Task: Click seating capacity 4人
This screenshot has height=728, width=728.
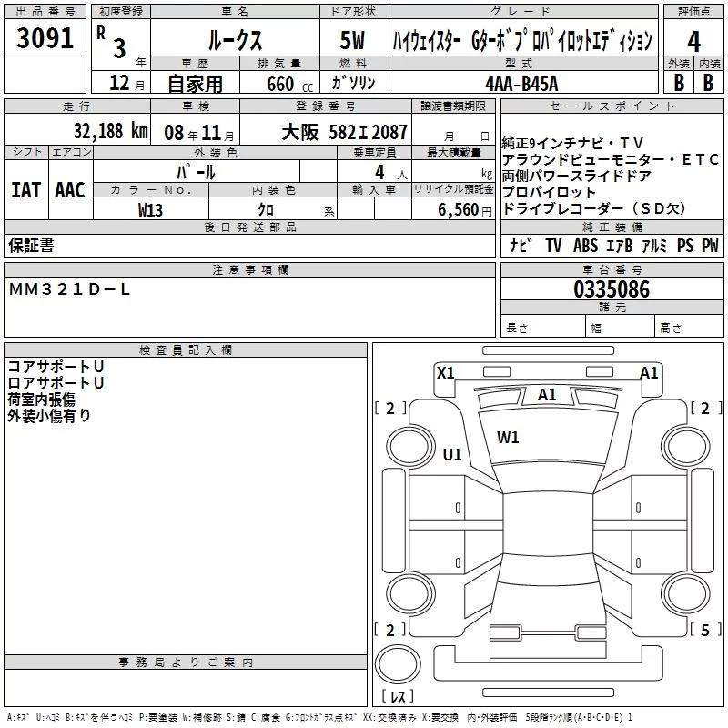Action: (x=391, y=173)
